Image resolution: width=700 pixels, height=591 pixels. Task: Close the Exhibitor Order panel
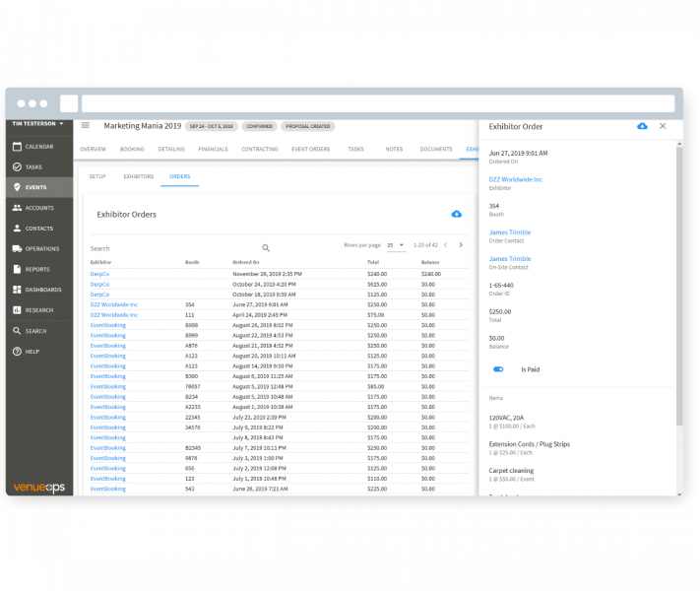point(663,126)
